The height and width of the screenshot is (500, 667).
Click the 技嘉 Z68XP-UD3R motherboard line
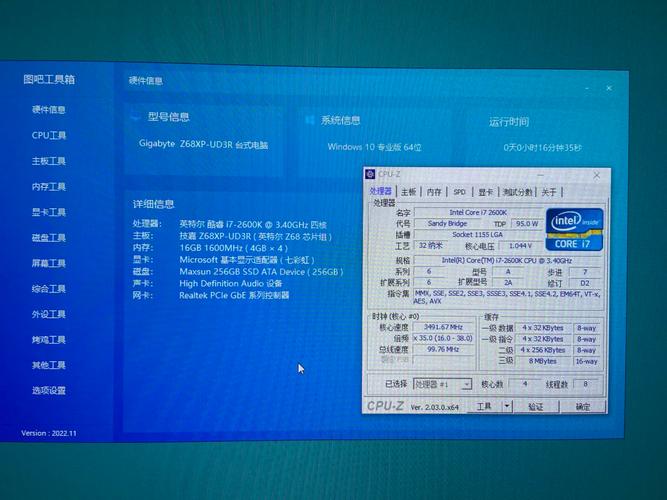255,236
